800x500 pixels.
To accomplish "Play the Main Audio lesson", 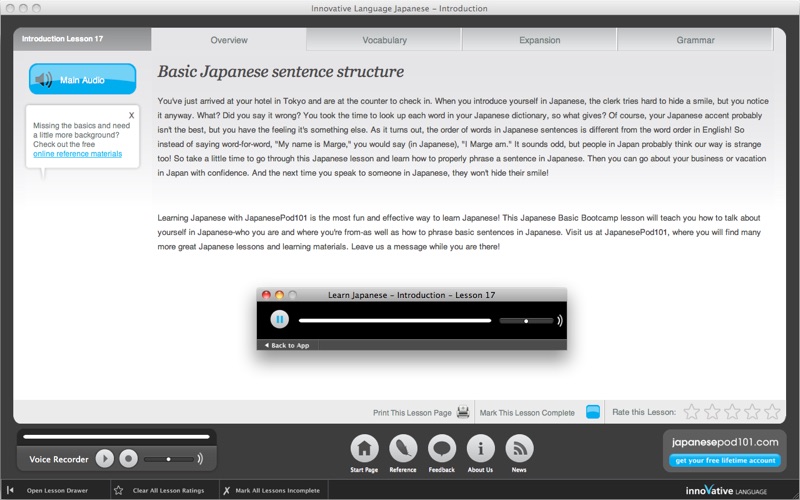I will tap(82, 79).
